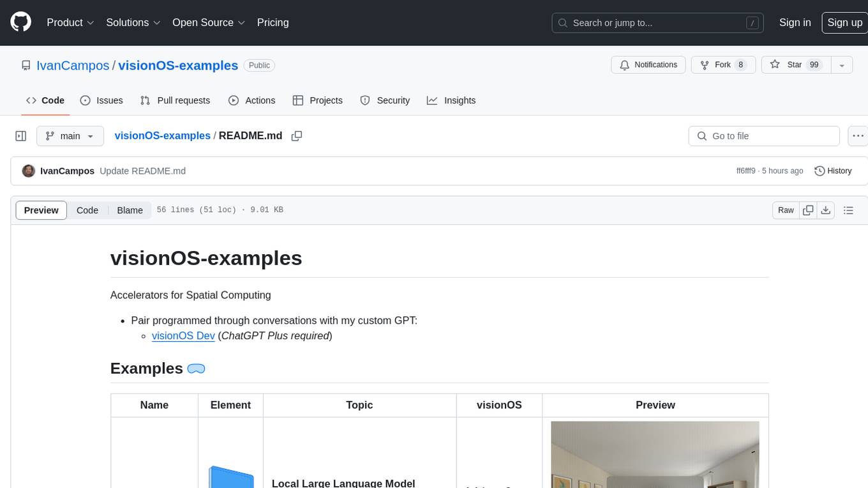Image resolution: width=868 pixels, height=488 pixels.
Task: Open visionOS-examples breadcrumb link
Action: 162,135
